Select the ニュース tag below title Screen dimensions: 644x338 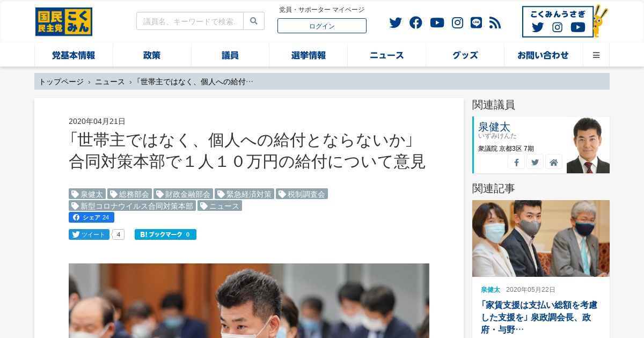219,205
